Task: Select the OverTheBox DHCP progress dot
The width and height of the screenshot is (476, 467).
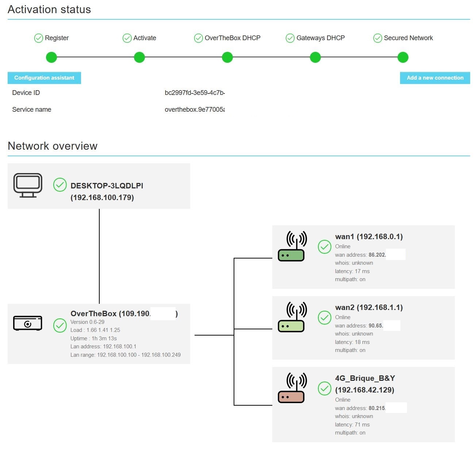Action: pyautogui.click(x=227, y=57)
